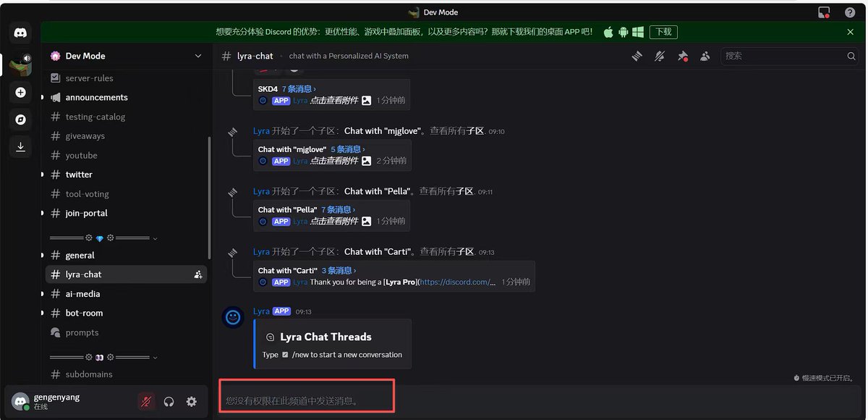This screenshot has width=868, height=420.
Task: Click the Windows download icon in banner
Action: 638,32
